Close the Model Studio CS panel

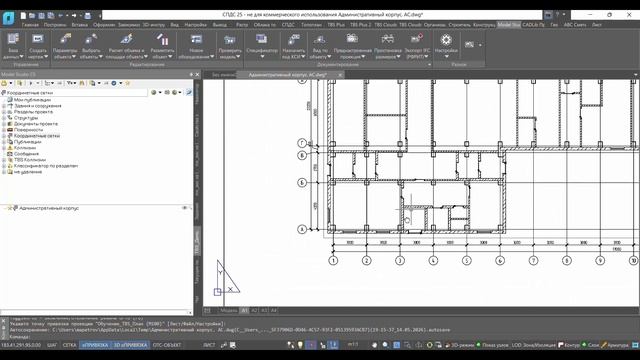coord(198,74)
